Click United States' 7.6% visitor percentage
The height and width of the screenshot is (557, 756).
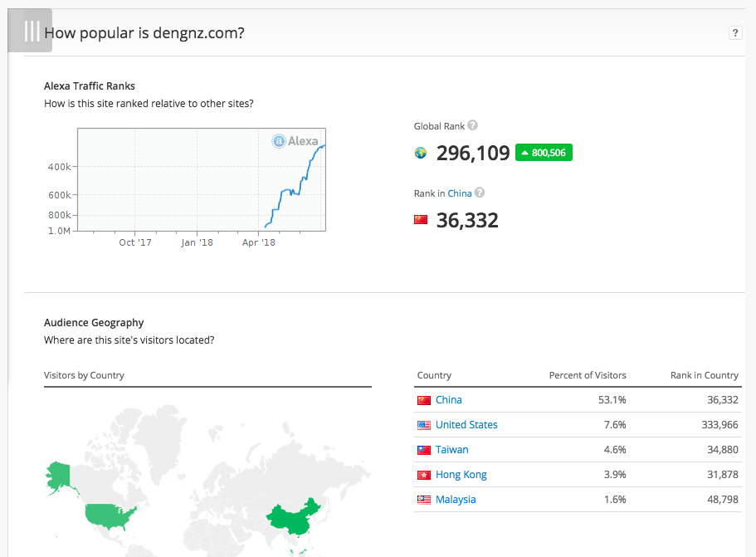click(x=615, y=425)
